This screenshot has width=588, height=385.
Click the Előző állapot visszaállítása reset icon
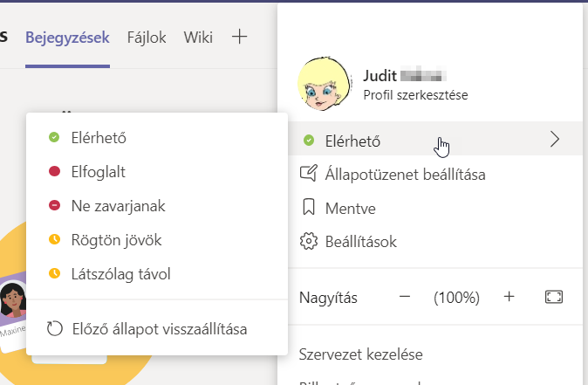point(55,330)
